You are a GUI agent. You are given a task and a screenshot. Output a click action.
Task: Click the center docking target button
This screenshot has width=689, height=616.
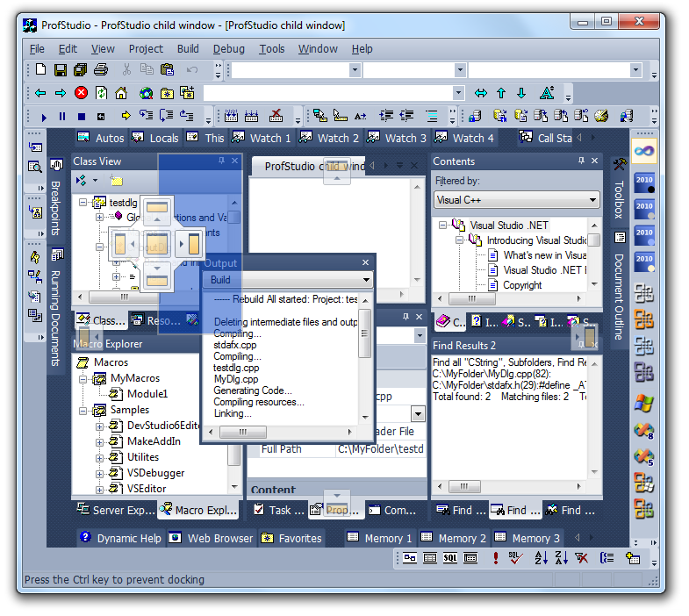[157, 244]
